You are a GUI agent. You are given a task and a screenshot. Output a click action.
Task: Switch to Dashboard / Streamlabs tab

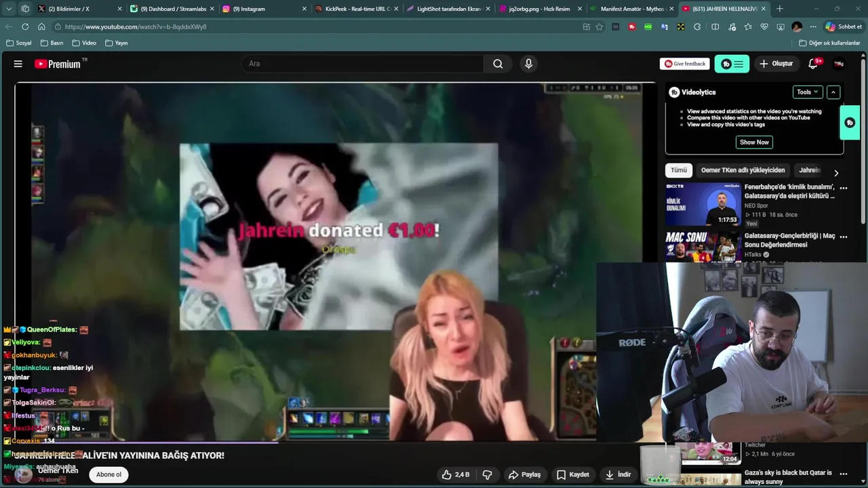tap(172, 9)
